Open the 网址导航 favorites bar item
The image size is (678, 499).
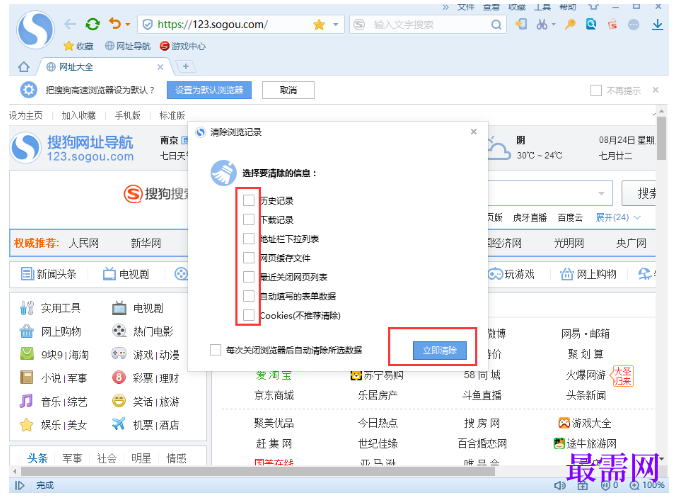(128, 46)
